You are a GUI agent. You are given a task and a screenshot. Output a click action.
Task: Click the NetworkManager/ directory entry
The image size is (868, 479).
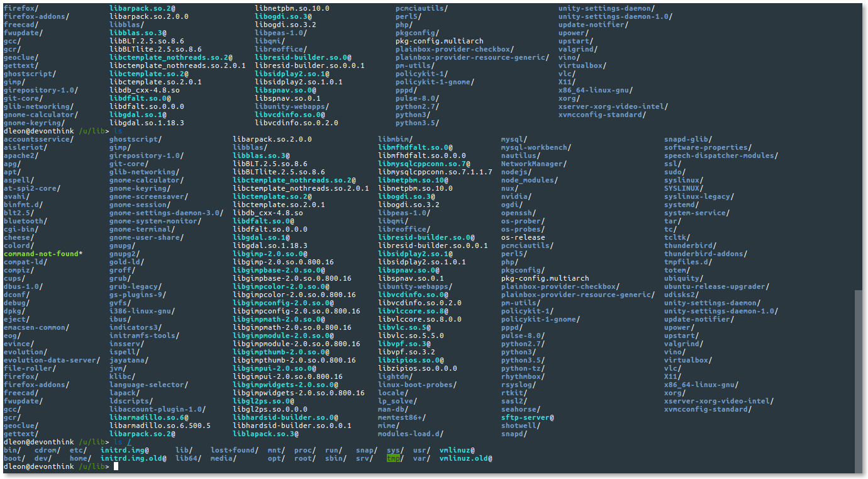click(x=535, y=164)
